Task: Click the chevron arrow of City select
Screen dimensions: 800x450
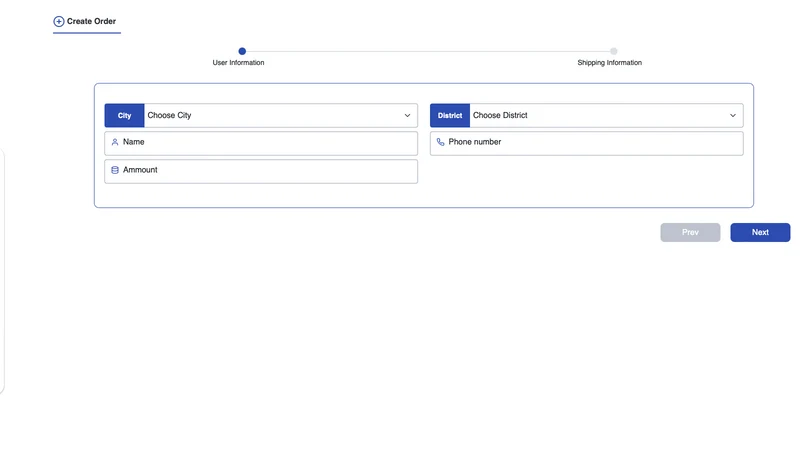Action: click(407, 115)
